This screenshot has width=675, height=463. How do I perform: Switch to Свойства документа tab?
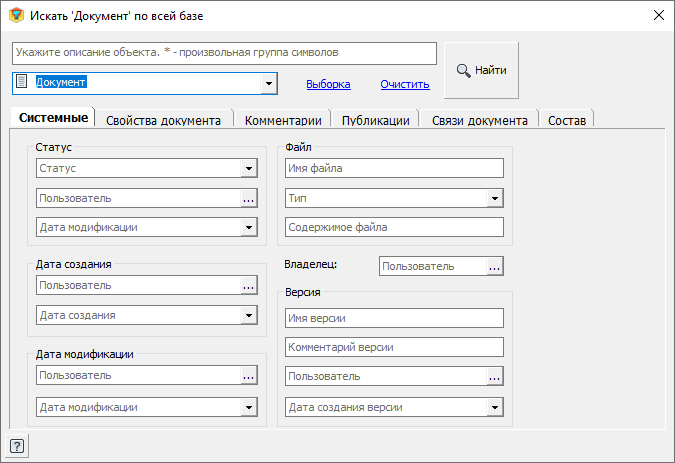(x=163, y=120)
